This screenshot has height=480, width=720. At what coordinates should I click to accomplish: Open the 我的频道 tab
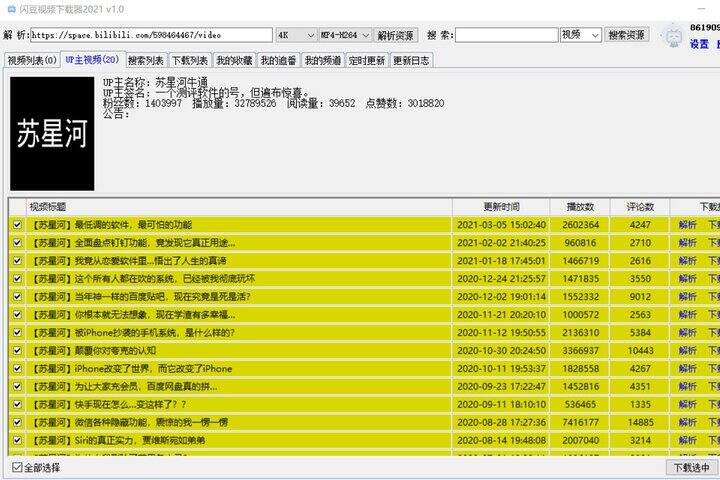[323, 61]
